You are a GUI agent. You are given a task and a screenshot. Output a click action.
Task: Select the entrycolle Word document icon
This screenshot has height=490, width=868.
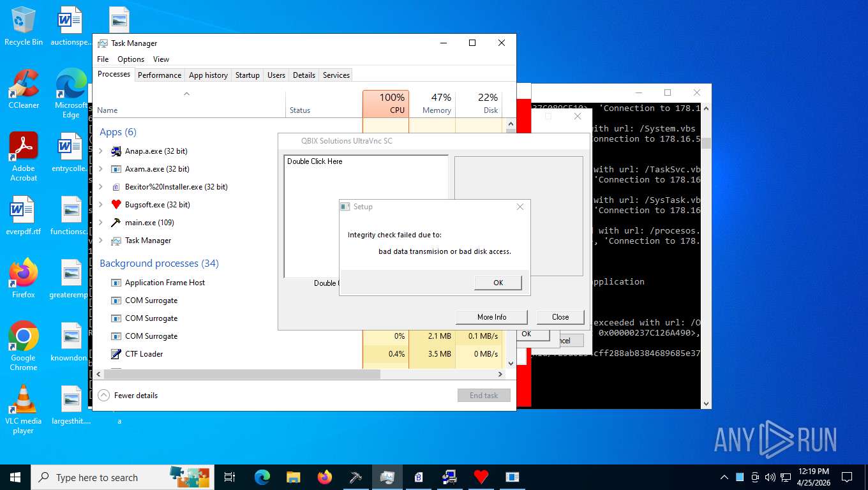click(70, 152)
